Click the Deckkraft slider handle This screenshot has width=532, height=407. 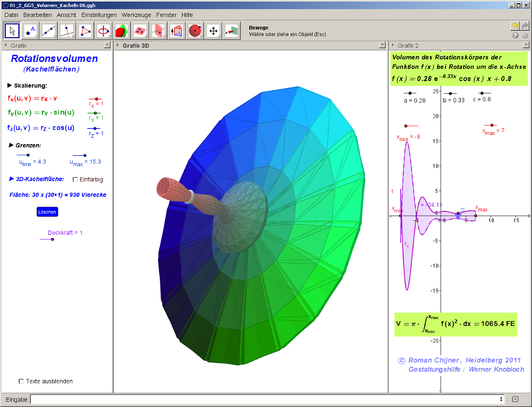[52, 240]
